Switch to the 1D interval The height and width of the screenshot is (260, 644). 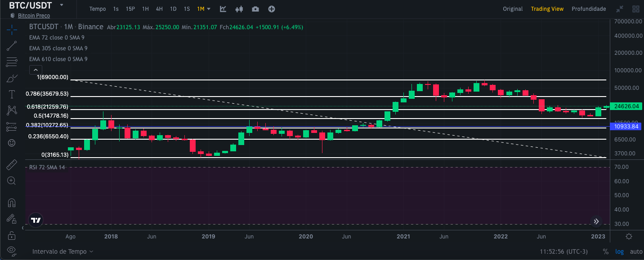(x=173, y=9)
